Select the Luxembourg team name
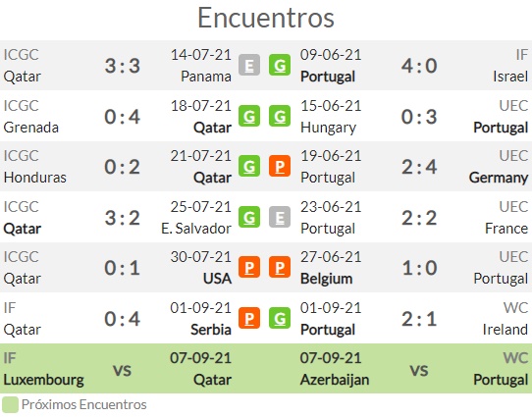Screen dimensions: 532x417 44,380
